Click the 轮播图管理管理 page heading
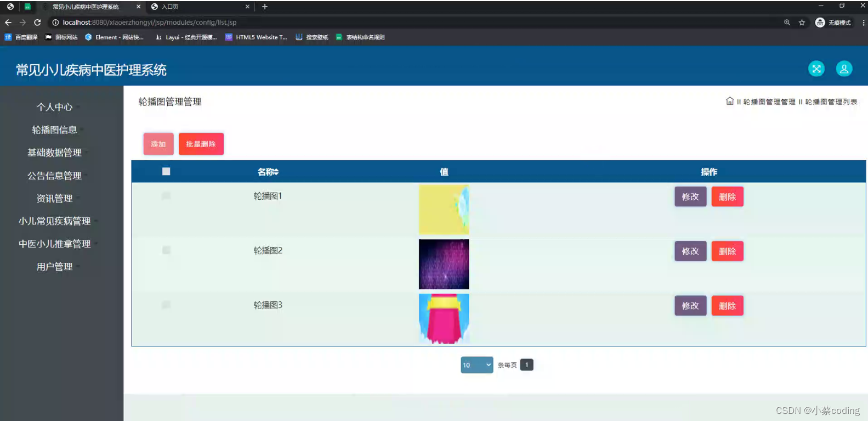This screenshot has height=421, width=868. click(170, 102)
